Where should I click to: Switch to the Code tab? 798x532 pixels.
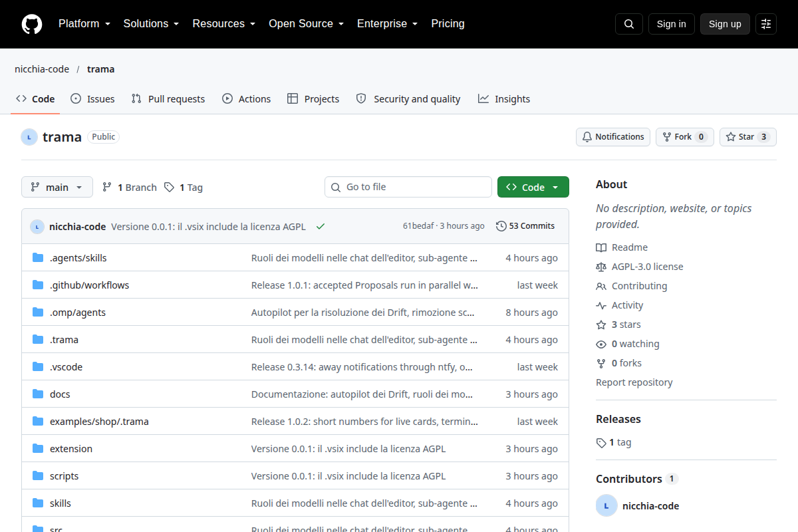coord(35,99)
